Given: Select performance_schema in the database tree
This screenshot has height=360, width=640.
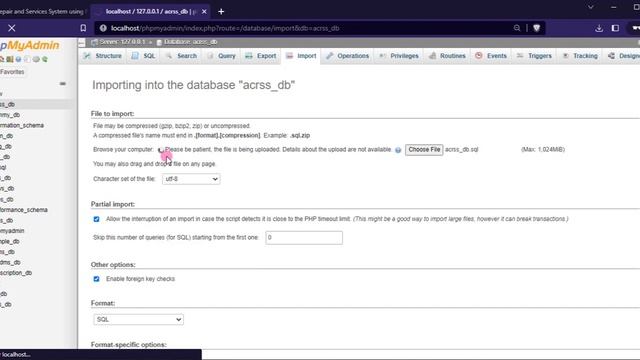Looking at the screenshot, I should 24,210.
